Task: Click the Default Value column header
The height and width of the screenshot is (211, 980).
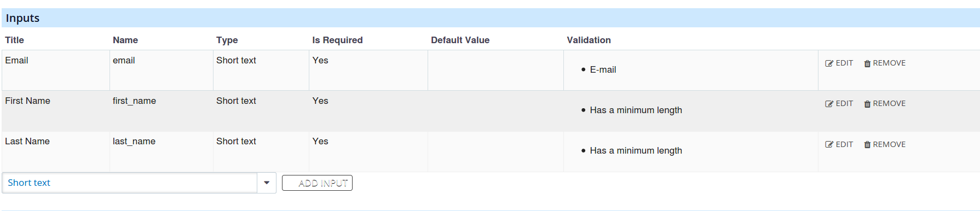Action: (x=460, y=40)
